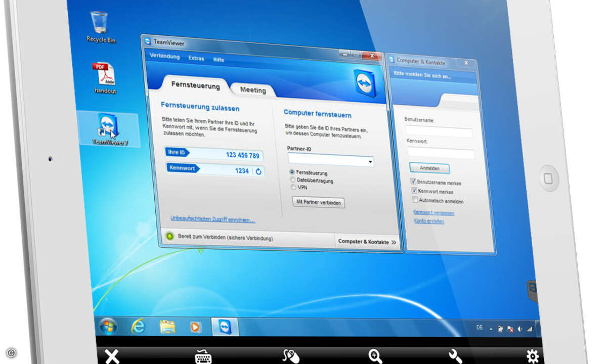This screenshot has width=607, height=364.
Task: Open the Partner-ID dropdown arrow
Action: point(370,162)
